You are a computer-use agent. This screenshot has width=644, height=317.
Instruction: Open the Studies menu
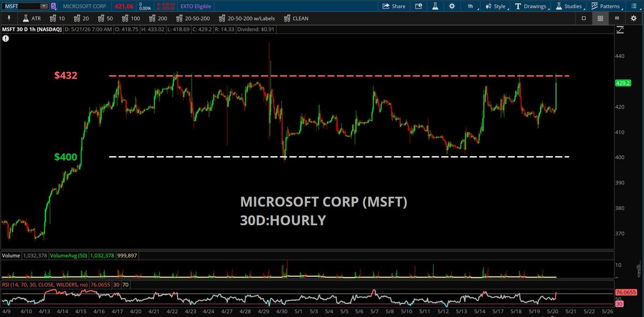(x=568, y=6)
